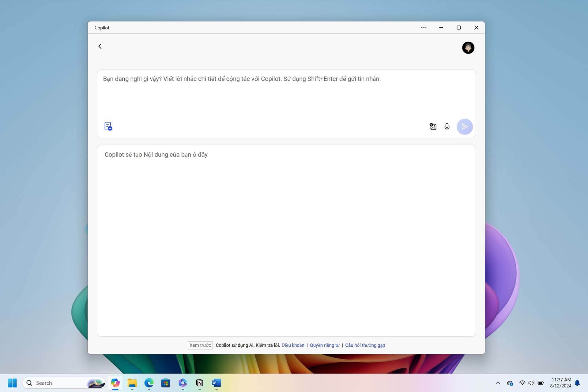The image size is (588, 392).
Task: Send the message with the arrow button
Action: pyautogui.click(x=465, y=126)
